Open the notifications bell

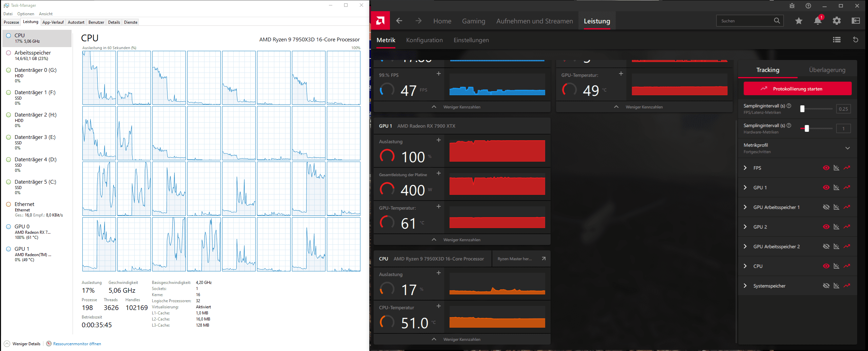tap(818, 21)
